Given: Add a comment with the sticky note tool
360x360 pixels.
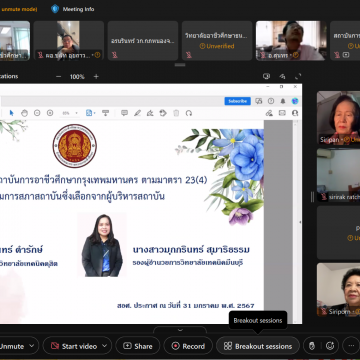Looking at the screenshot, I should point(124,113).
